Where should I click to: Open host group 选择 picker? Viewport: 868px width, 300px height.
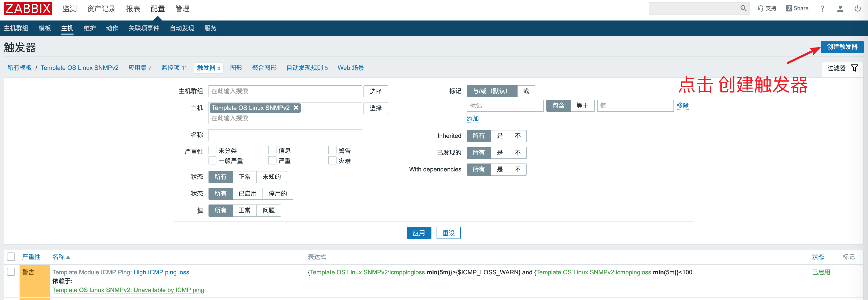click(375, 91)
